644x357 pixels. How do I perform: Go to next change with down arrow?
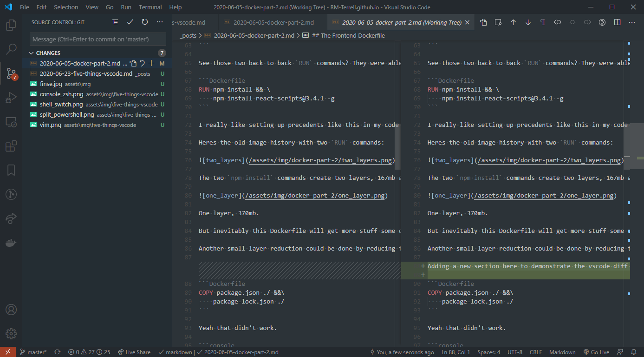point(528,22)
